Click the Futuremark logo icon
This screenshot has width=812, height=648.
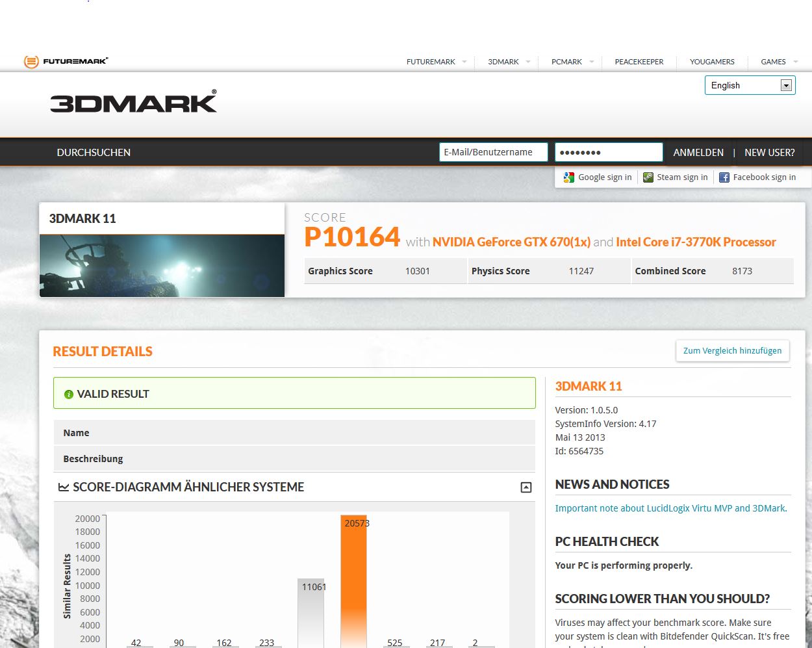point(31,62)
